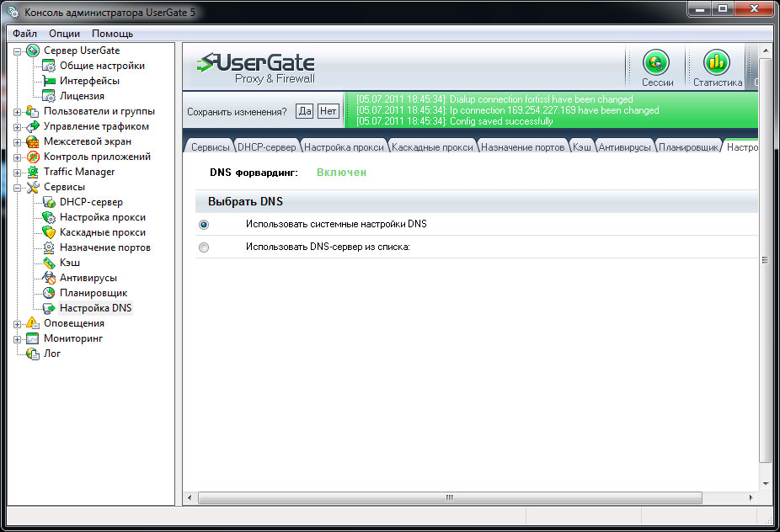
Task: Switch to the Планировщик tab
Action: pos(688,147)
